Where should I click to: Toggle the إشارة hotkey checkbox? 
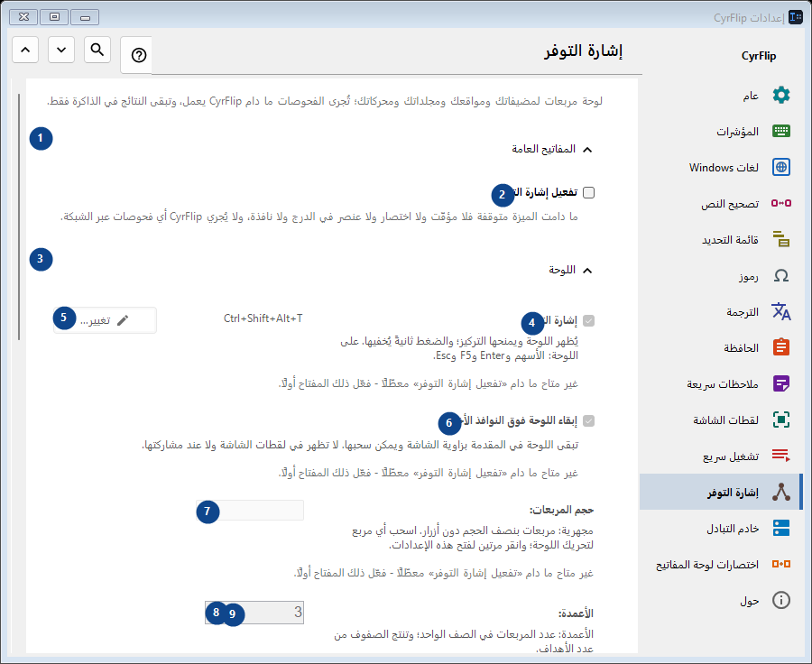click(588, 320)
